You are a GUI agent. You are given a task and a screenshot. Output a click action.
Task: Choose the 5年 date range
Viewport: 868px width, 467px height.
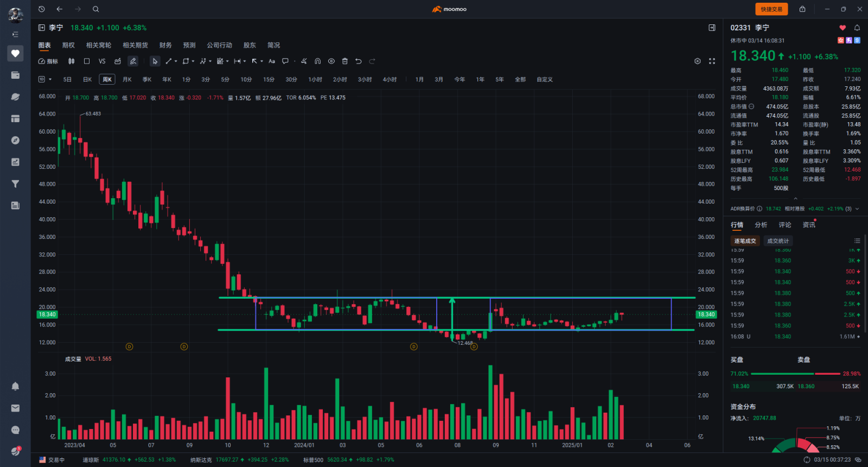(500, 79)
